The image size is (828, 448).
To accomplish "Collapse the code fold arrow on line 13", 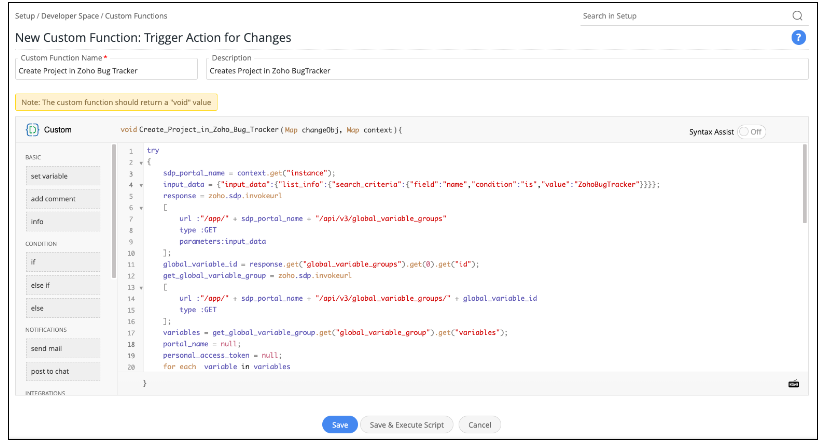I will pos(141,288).
